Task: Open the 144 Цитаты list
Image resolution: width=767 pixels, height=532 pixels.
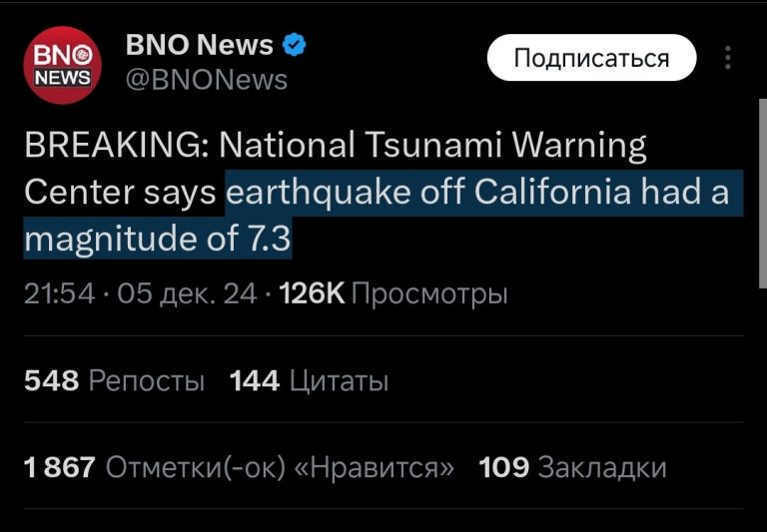Action: [310, 380]
